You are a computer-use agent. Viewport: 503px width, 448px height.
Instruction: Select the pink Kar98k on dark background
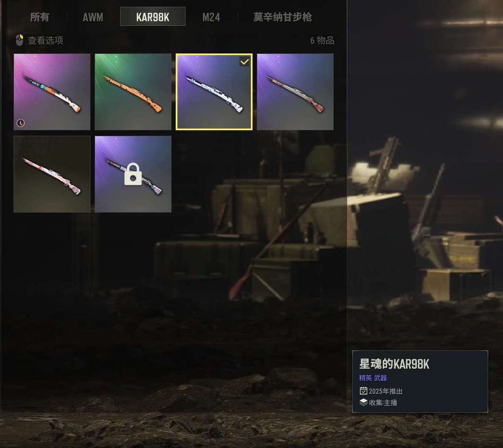coord(52,174)
